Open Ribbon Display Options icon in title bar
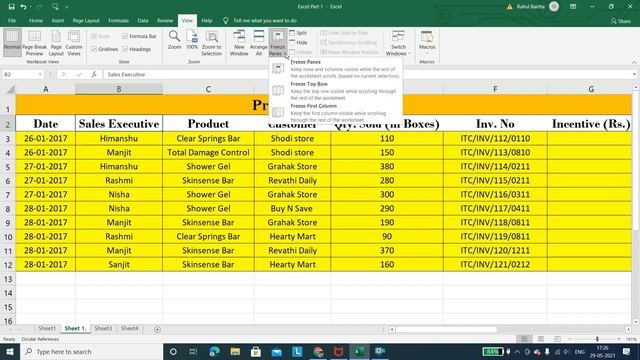Viewport: 640px width, 360px height. click(573, 7)
